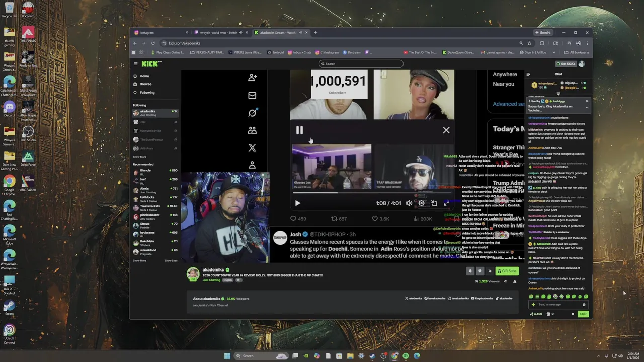Click the Gift Subs button
The height and width of the screenshot is (362, 644).
tap(507, 271)
